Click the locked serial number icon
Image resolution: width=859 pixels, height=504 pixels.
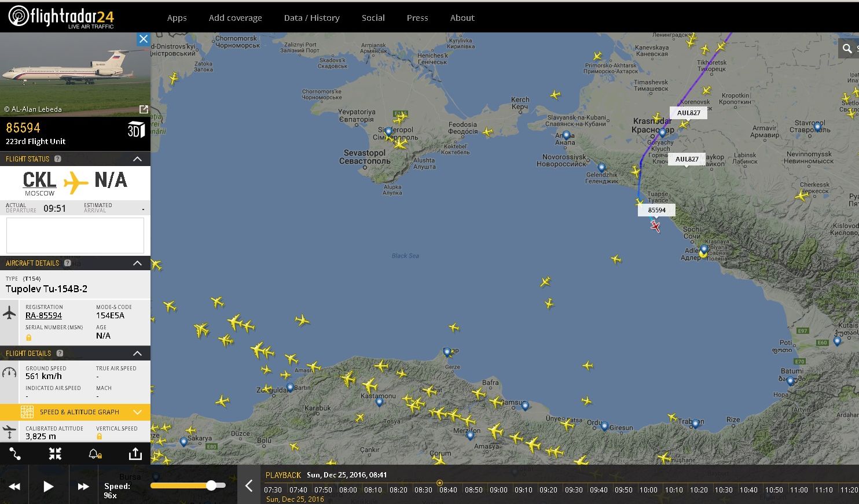[x=28, y=337]
